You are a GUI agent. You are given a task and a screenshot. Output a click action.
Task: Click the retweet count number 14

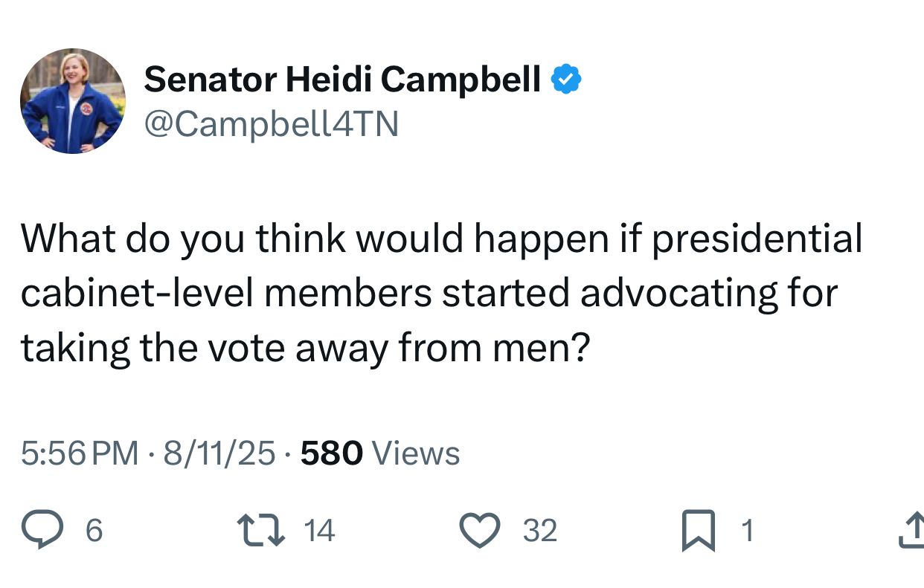[x=320, y=531]
